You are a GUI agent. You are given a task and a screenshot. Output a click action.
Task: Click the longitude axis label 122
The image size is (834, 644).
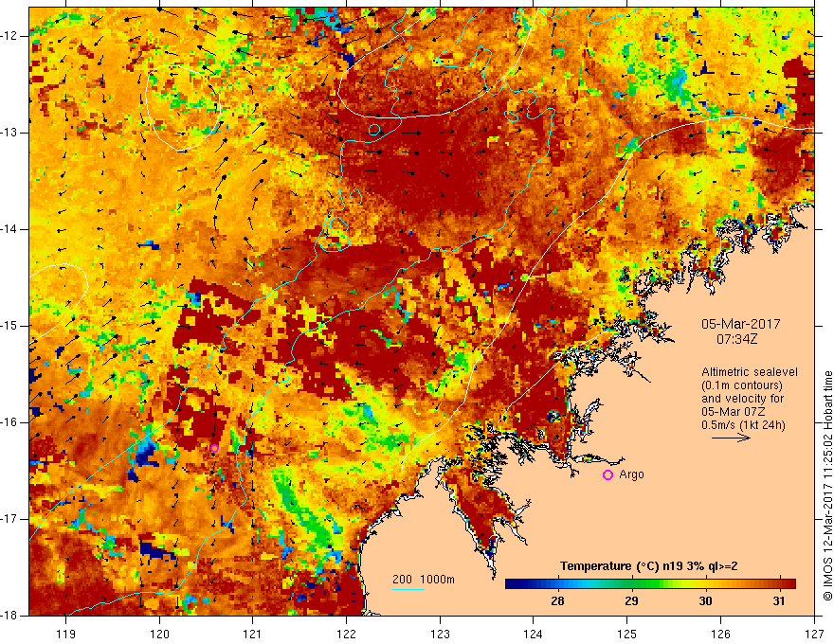coord(346,634)
